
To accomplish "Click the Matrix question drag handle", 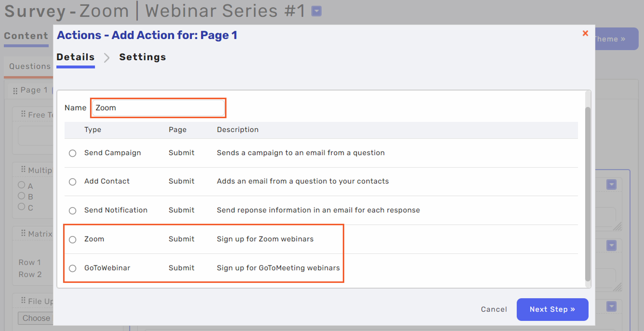I will (23, 233).
